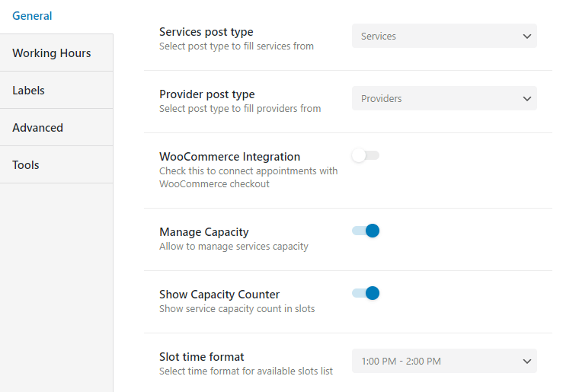The height and width of the screenshot is (392, 579).
Task: Click the Manage Capacity heading text
Action: 204,232
